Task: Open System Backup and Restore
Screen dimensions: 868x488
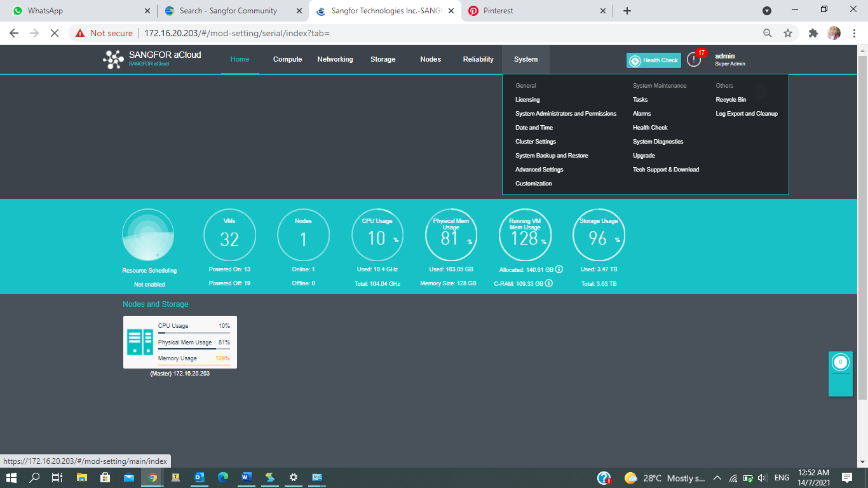Action: (x=552, y=156)
